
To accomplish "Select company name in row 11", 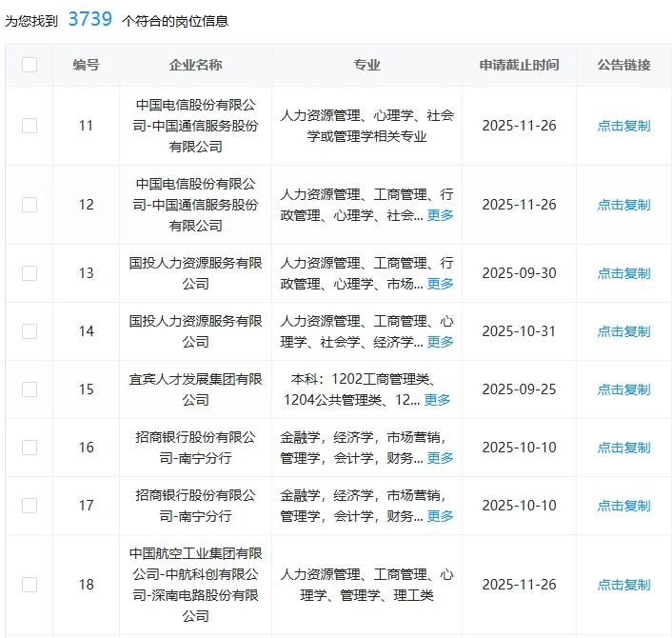I will coord(195,126).
